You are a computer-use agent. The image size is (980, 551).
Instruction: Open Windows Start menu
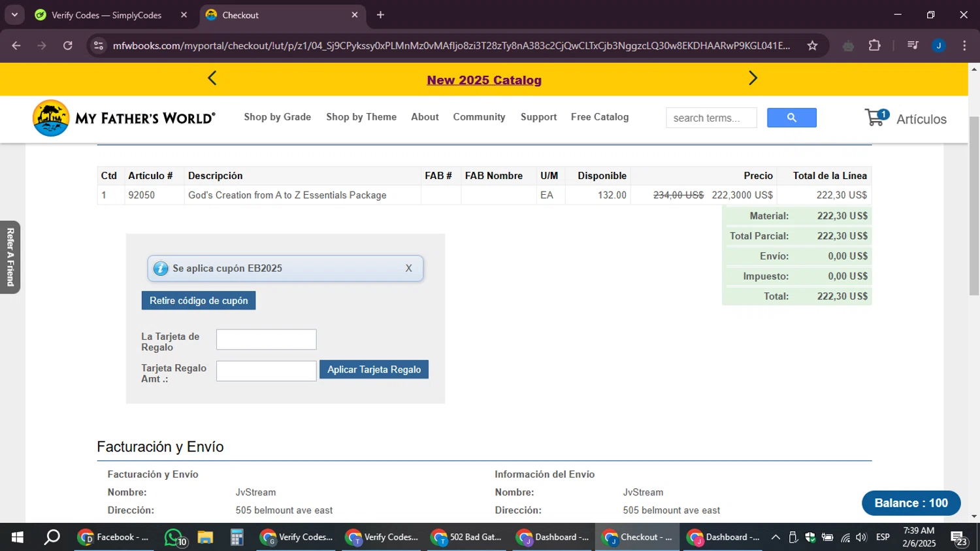tap(18, 537)
